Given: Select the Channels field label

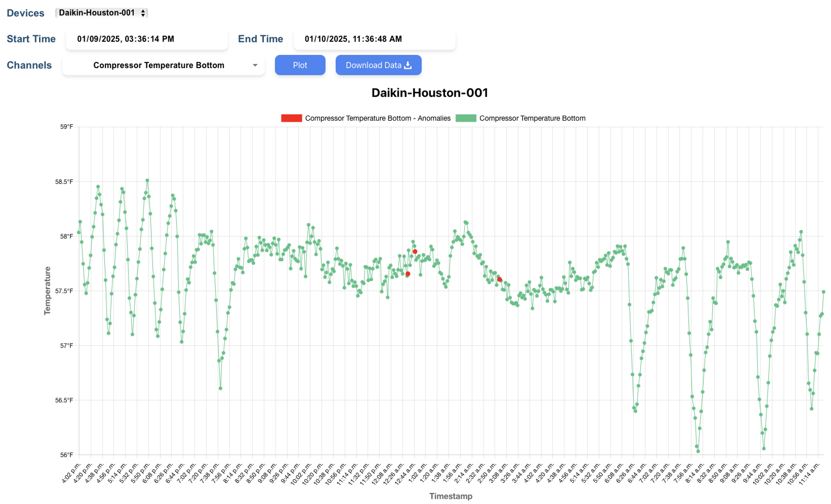Looking at the screenshot, I should (x=29, y=65).
